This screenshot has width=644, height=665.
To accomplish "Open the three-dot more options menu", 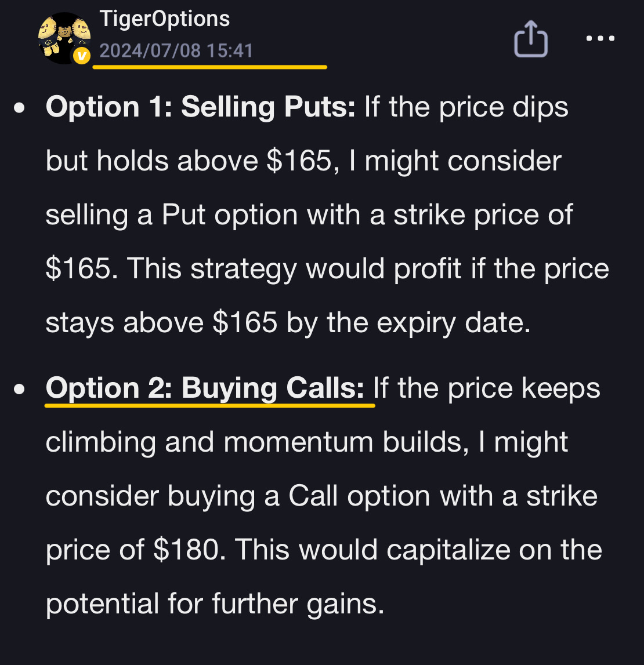I will [600, 39].
